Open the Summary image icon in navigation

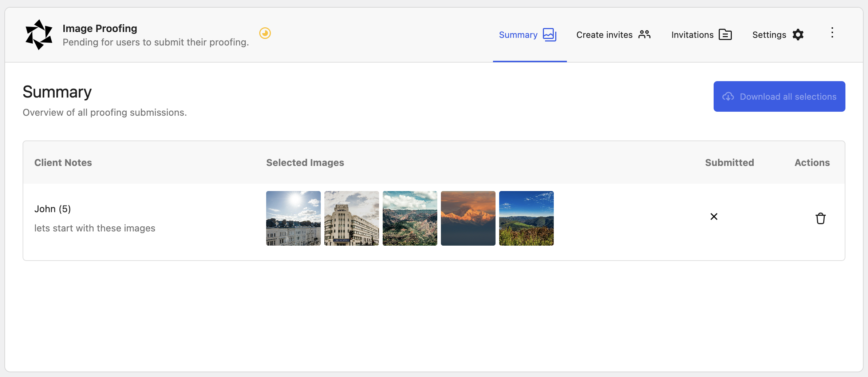pos(548,35)
